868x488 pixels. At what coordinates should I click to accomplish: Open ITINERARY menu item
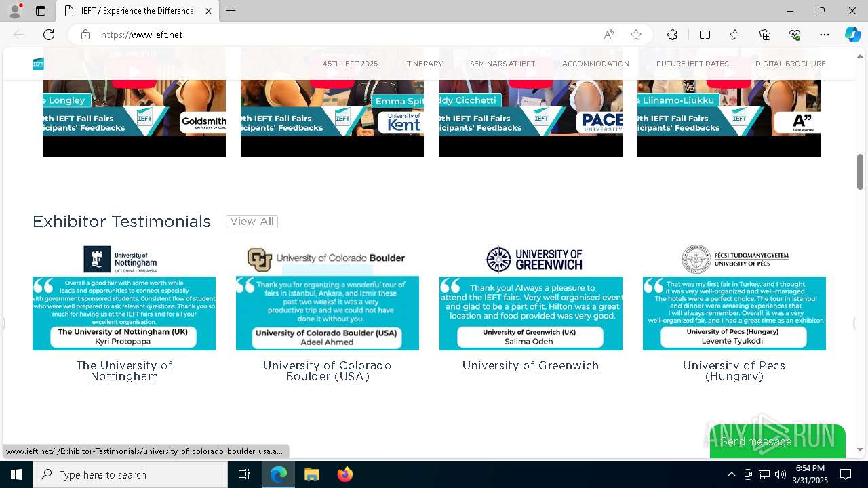pyautogui.click(x=424, y=64)
